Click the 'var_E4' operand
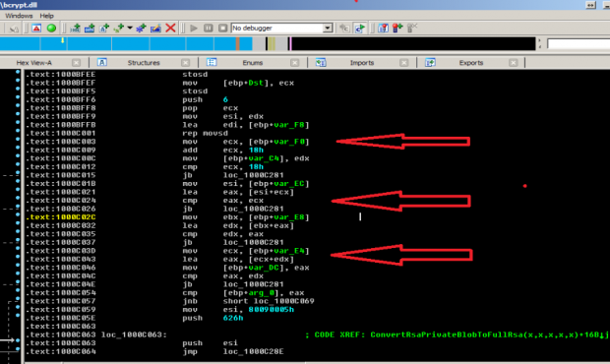Screen dimensions: 610x364 click(289, 251)
